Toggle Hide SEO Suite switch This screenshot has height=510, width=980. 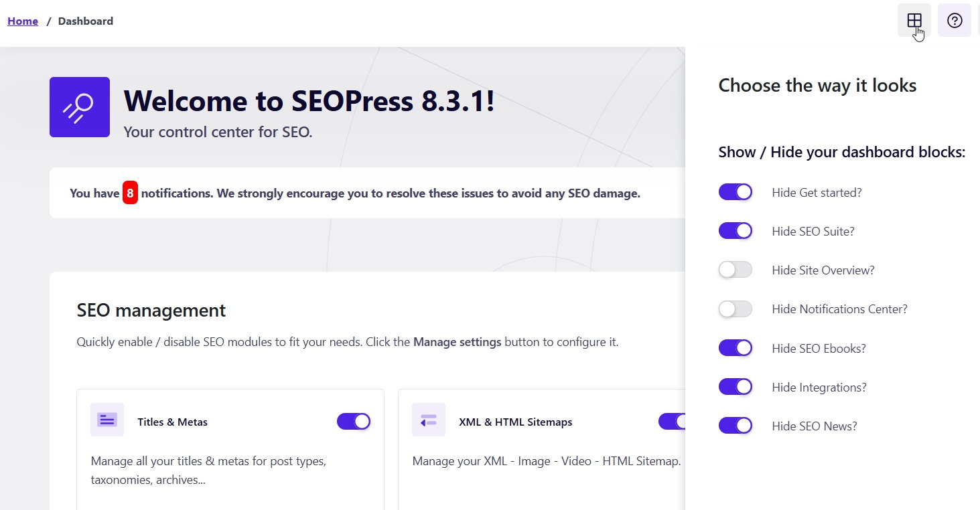735,232
